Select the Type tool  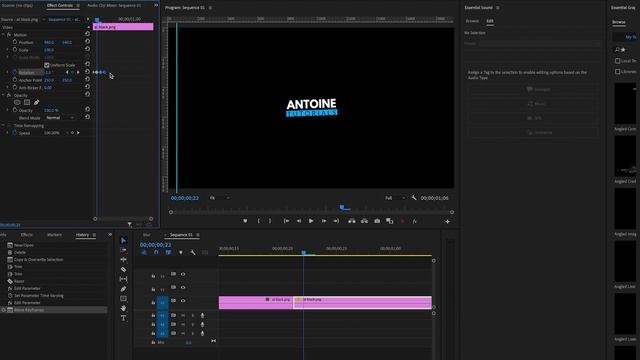click(x=123, y=318)
